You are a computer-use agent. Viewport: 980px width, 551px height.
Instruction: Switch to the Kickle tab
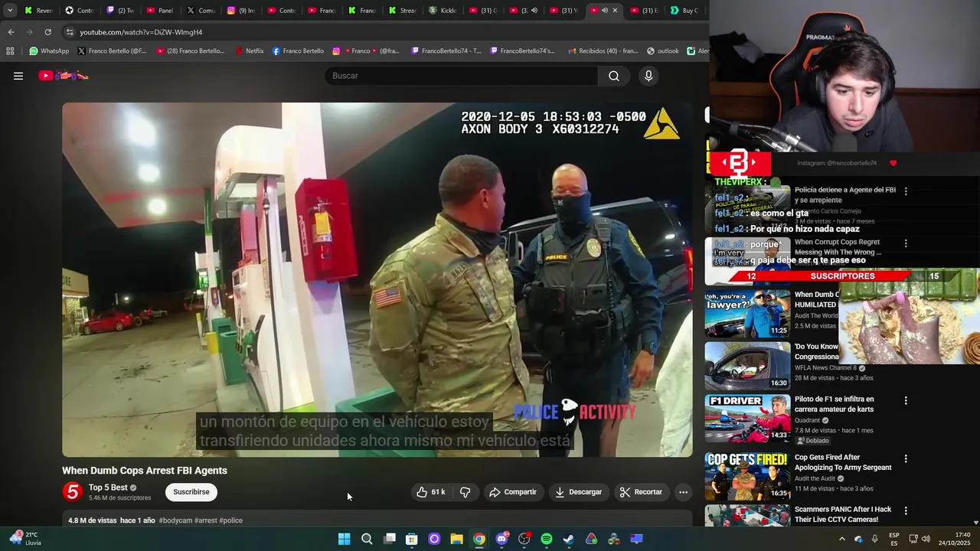(443, 11)
